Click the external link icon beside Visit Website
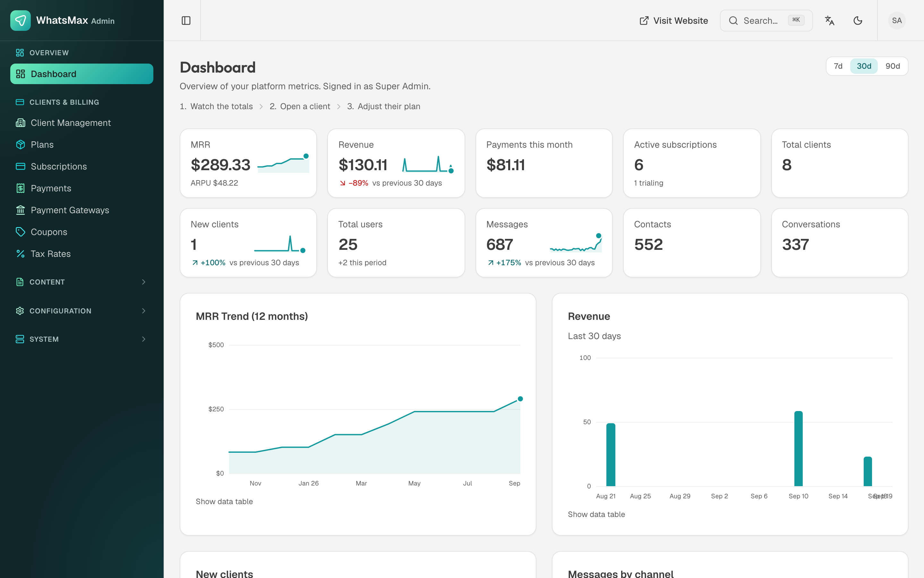 [644, 21]
